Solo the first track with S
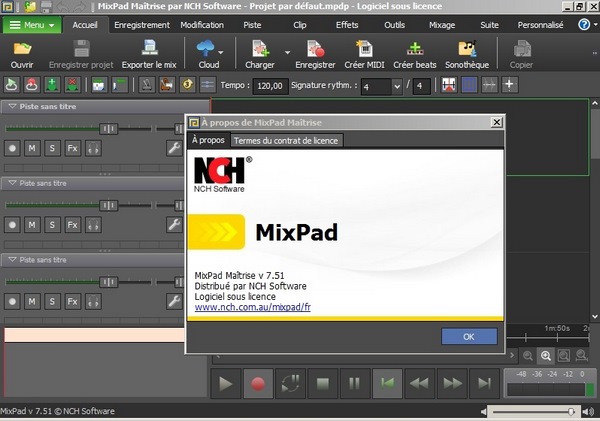This screenshot has height=421, width=600. (52, 148)
